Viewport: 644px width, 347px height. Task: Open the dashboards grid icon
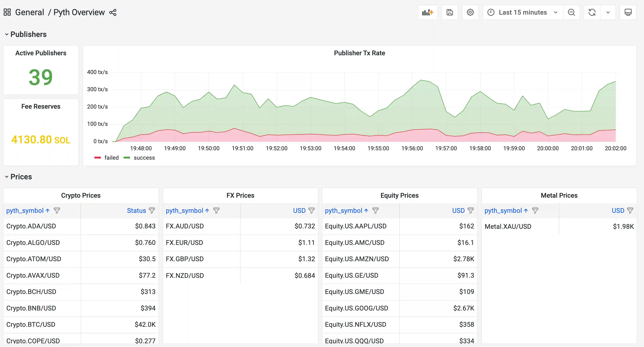pyautogui.click(x=7, y=12)
